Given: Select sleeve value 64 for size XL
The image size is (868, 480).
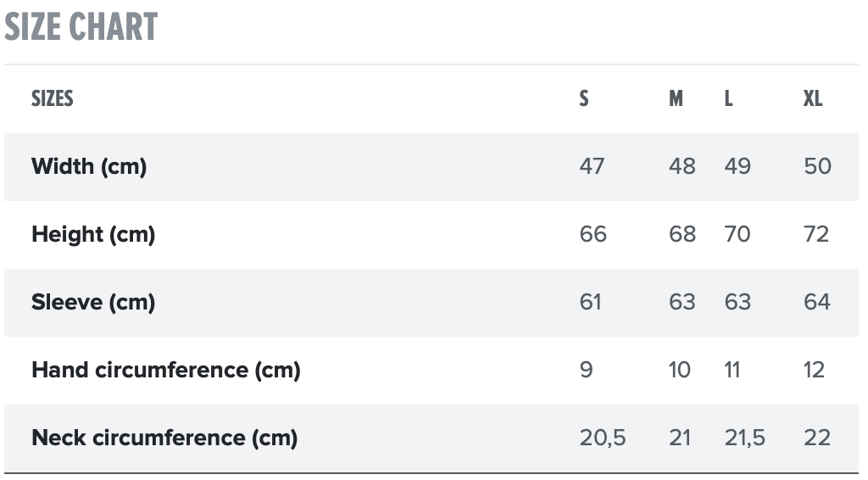Looking at the screenshot, I should (817, 302).
